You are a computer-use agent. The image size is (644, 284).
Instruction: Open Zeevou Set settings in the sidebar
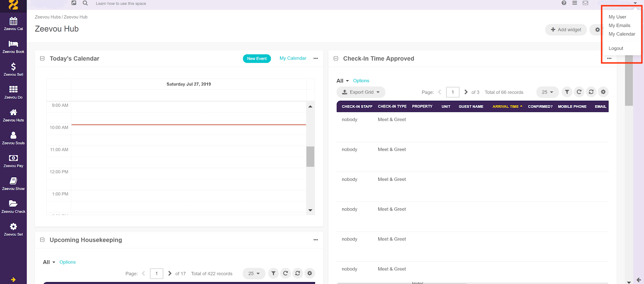click(13, 229)
